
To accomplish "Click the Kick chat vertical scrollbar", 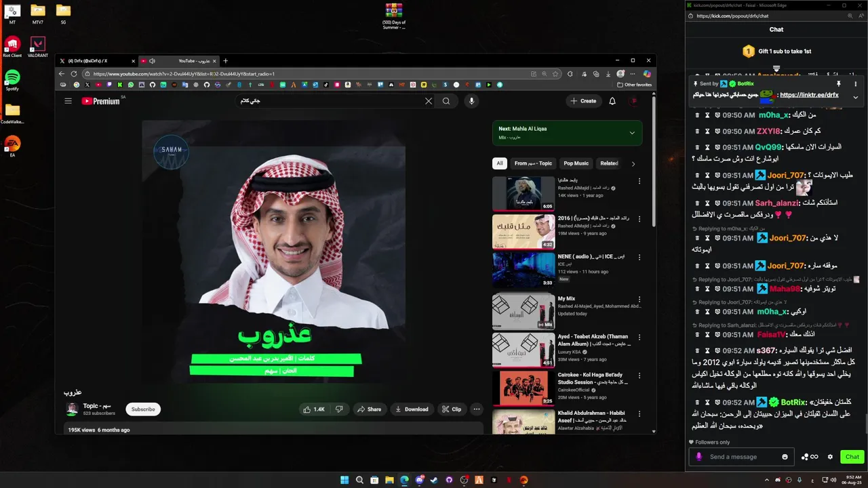I will pyautogui.click(x=865, y=424).
